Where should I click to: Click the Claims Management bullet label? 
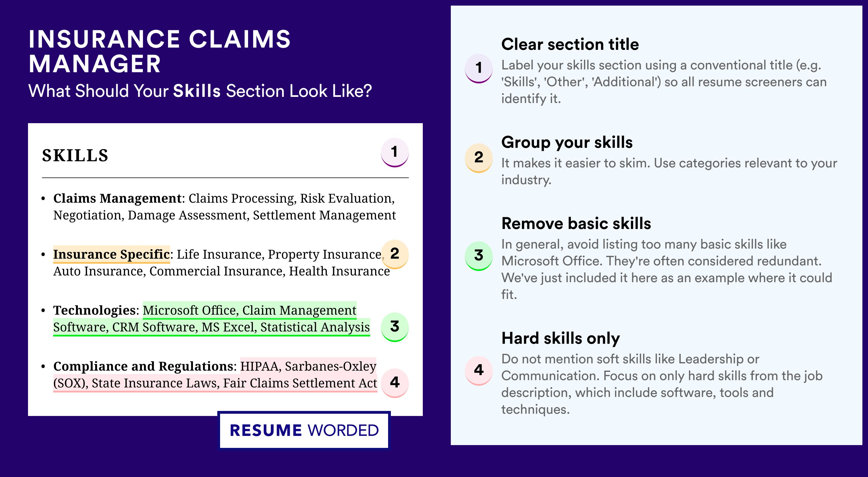pos(117,198)
